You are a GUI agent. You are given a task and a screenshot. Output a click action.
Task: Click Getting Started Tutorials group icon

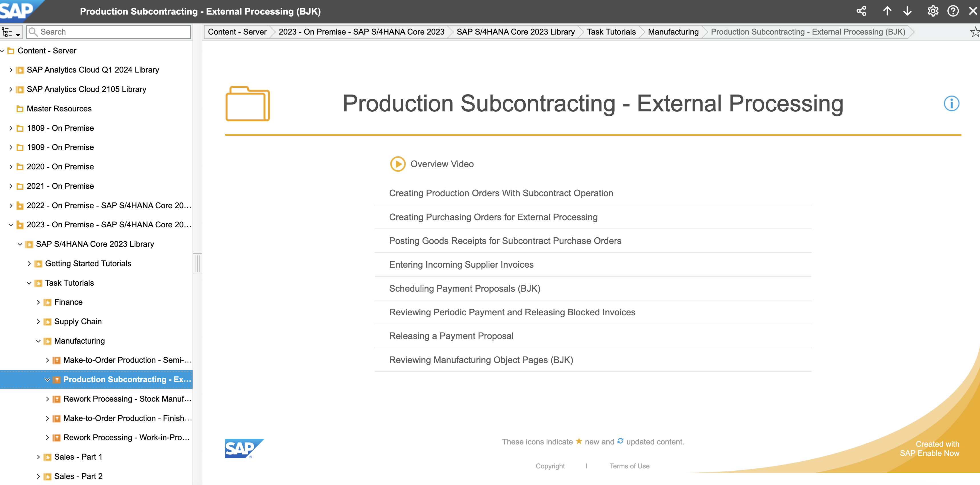38,264
